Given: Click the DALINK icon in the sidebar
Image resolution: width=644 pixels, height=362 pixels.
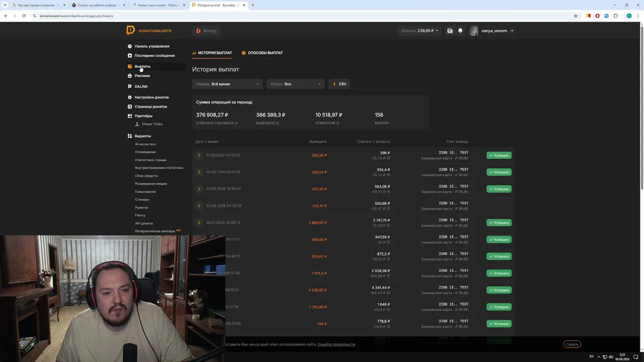Looking at the screenshot, I should [130, 86].
